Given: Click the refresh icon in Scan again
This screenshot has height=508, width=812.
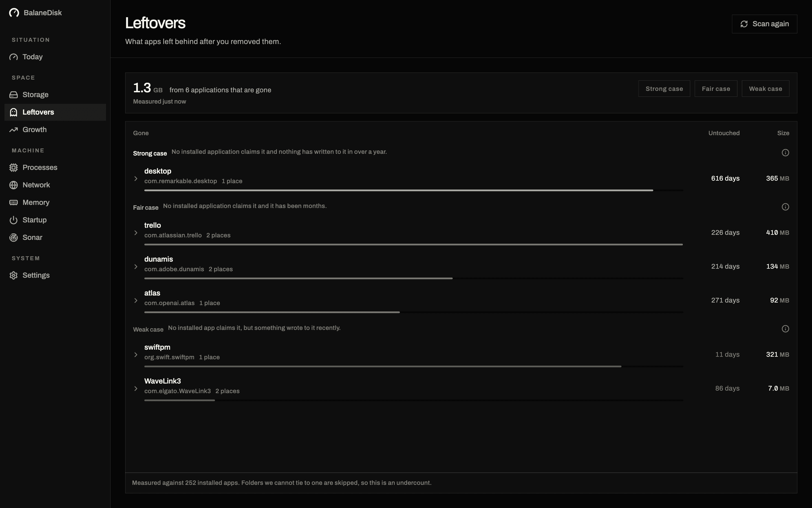Looking at the screenshot, I should (744, 24).
